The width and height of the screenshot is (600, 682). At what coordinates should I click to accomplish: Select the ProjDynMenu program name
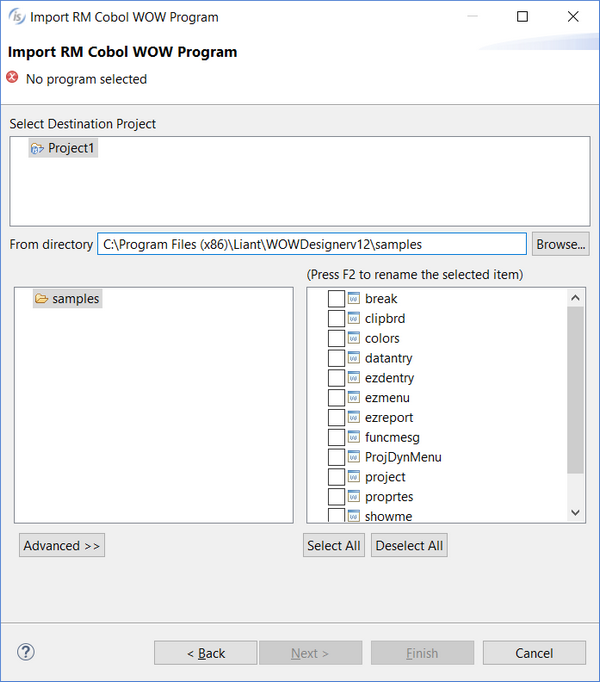(x=403, y=457)
